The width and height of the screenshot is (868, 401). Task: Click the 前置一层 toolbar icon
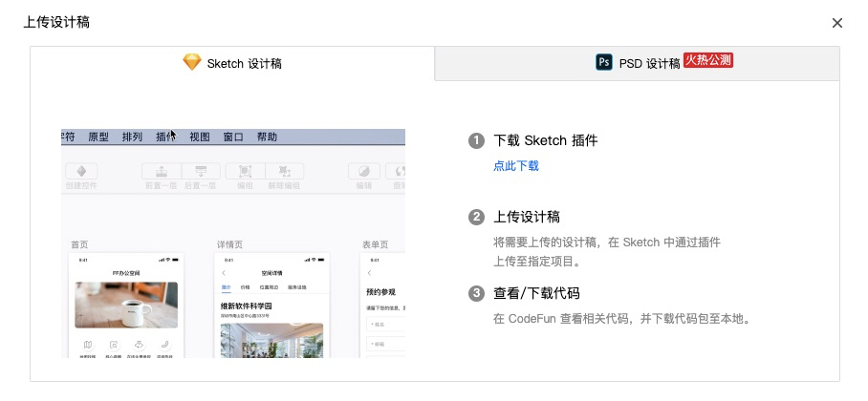coord(162,171)
